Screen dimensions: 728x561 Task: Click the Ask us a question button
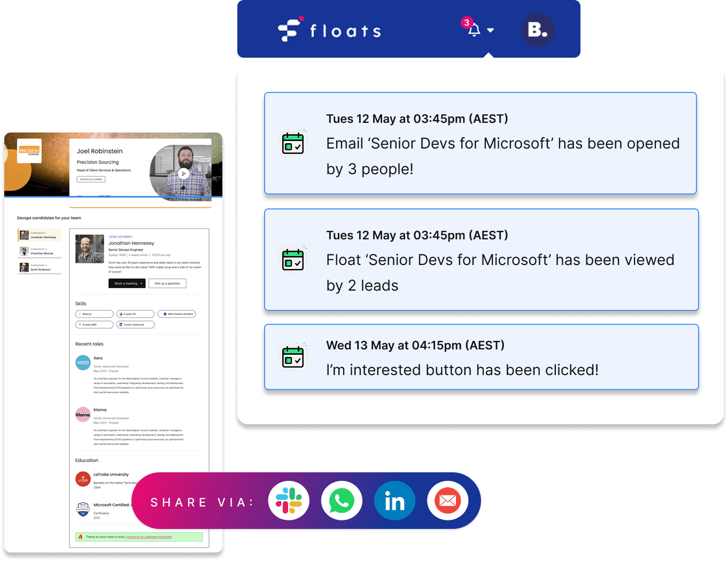(x=167, y=284)
